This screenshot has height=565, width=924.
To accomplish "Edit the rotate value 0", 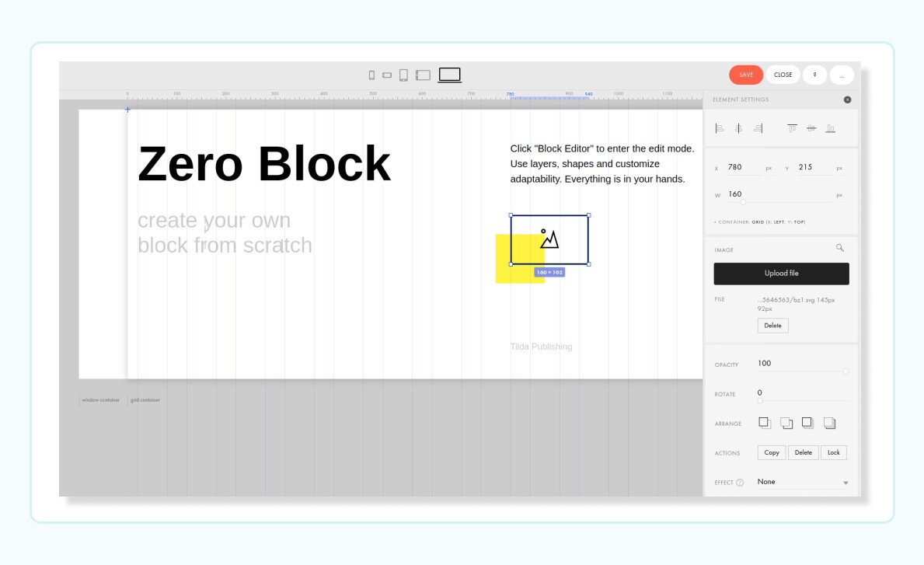I will [x=759, y=393].
